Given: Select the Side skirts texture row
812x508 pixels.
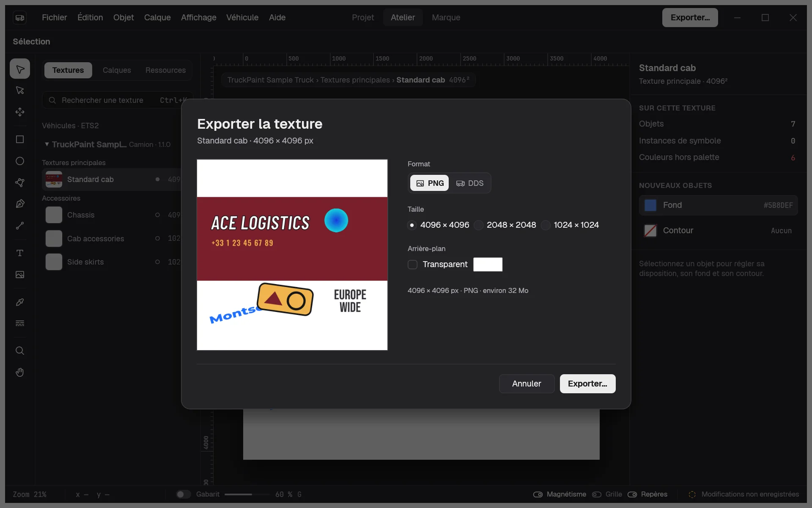Looking at the screenshot, I should [112, 262].
